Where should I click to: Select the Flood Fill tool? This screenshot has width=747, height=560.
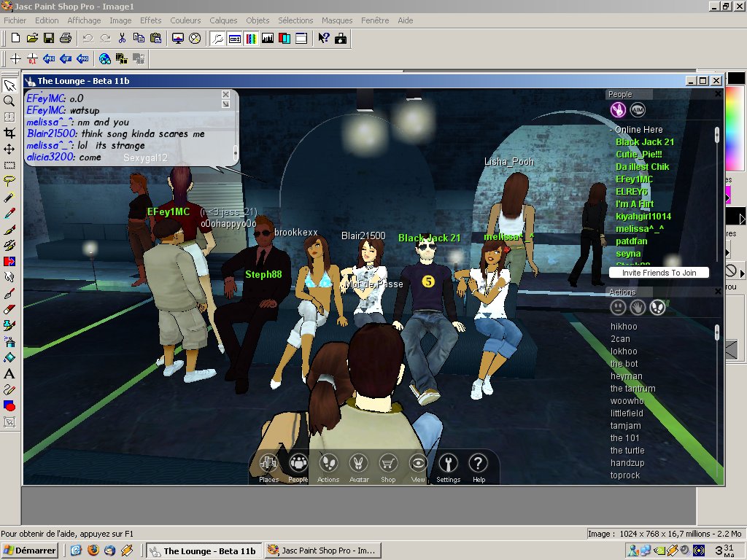tap(9, 357)
